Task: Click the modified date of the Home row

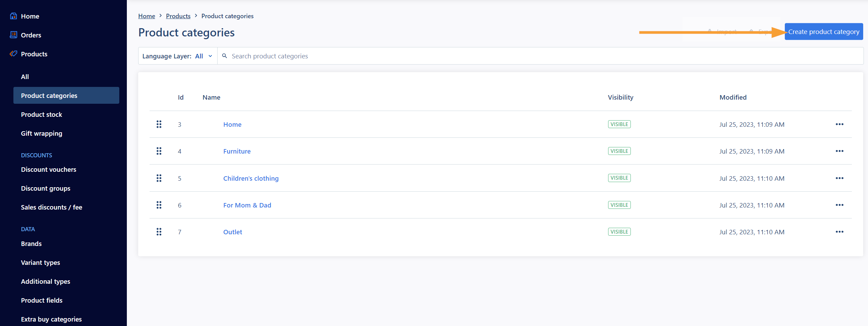Action: [752, 124]
